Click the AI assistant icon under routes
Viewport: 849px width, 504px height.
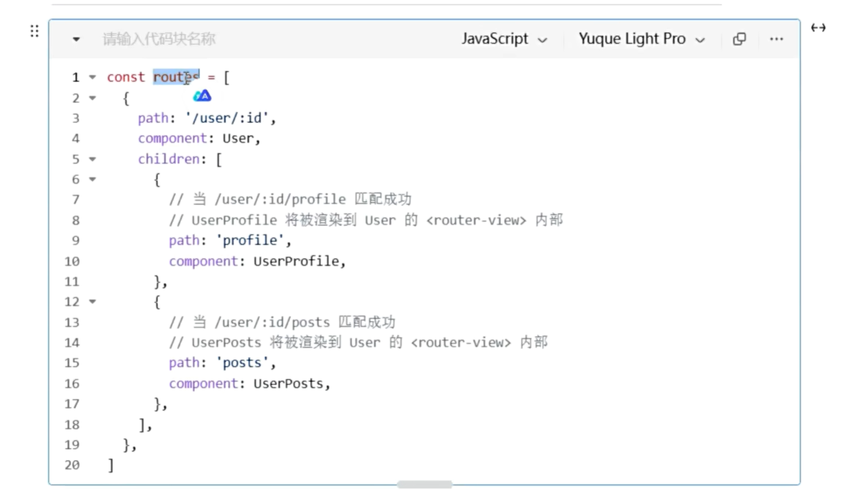pyautogui.click(x=202, y=95)
